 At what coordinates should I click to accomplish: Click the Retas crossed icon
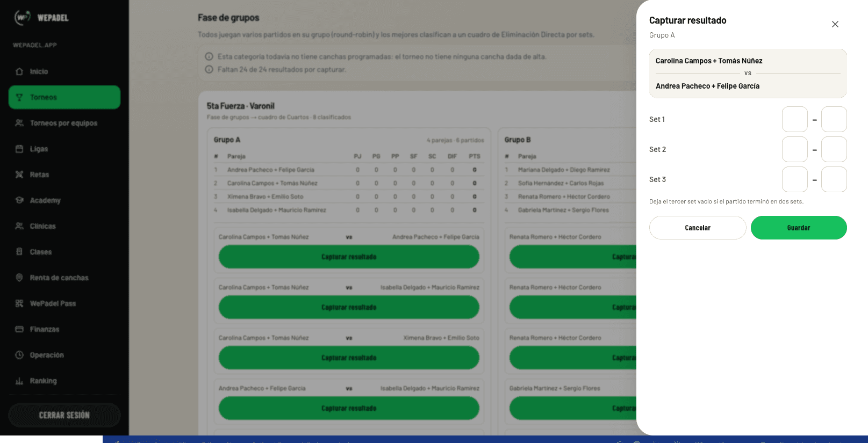pyautogui.click(x=19, y=175)
